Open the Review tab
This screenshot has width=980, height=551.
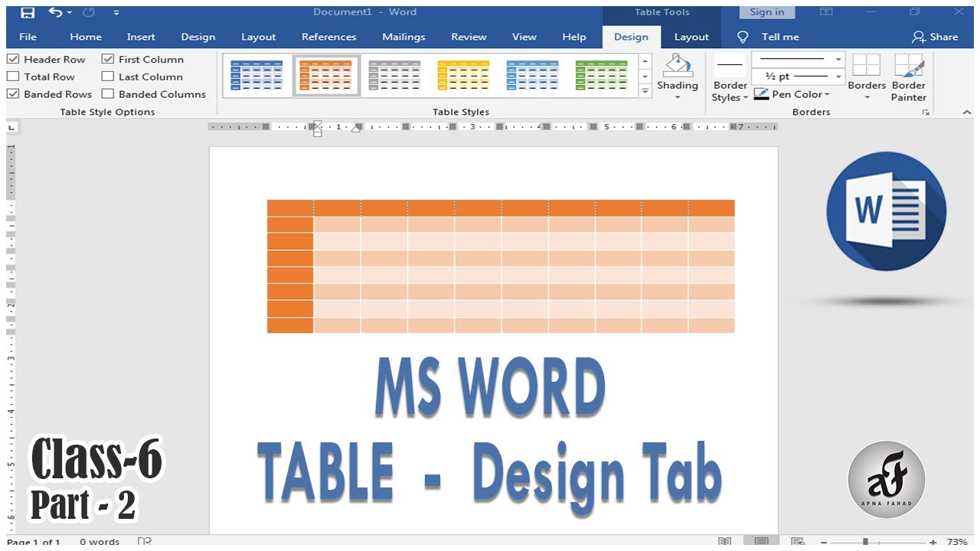[x=469, y=37]
